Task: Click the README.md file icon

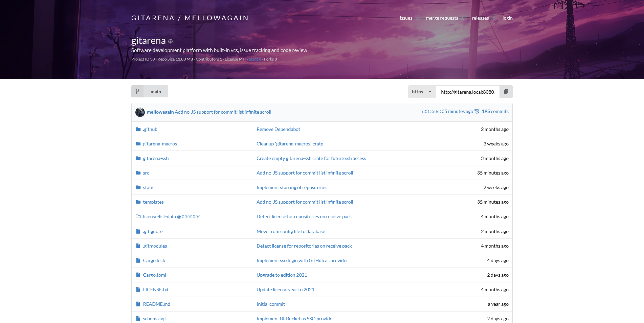Action: click(138, 304)
